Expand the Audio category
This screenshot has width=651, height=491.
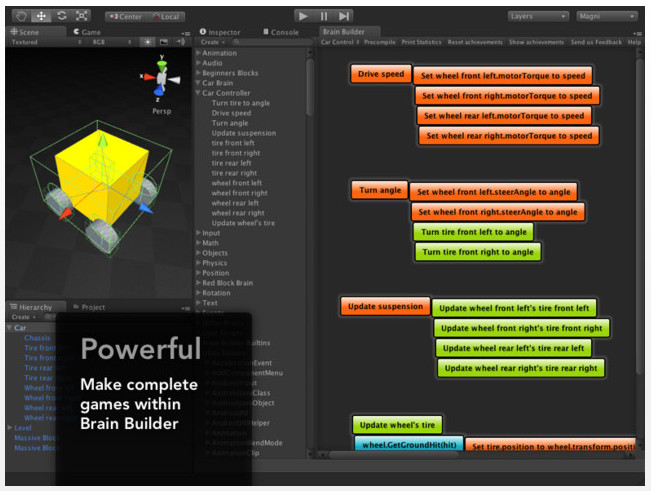click(x=198, y=63)
